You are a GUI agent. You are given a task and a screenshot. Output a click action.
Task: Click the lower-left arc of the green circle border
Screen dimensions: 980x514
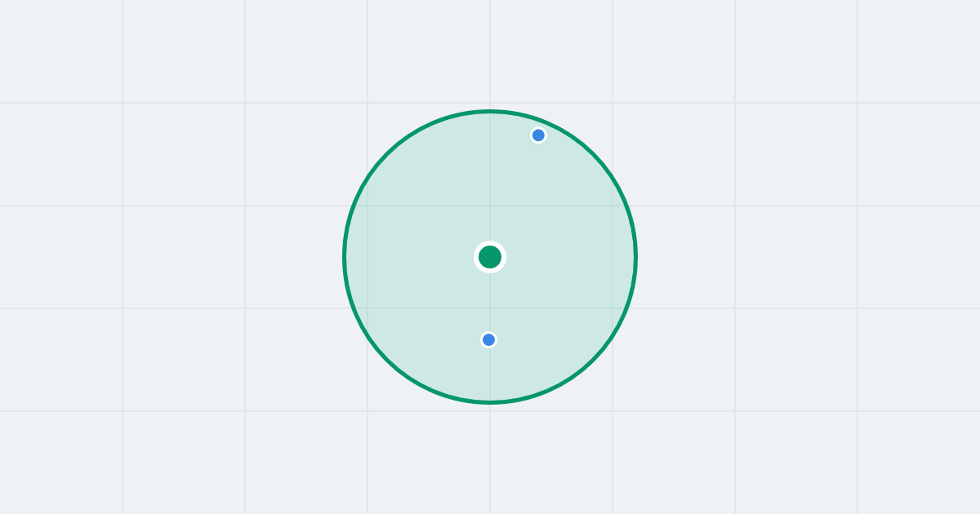[387, 360]
